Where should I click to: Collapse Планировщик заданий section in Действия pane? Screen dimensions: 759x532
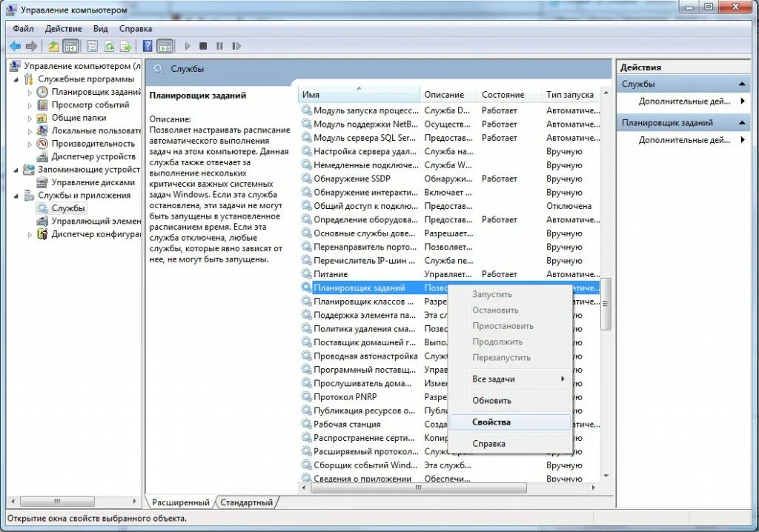[741, 122]
